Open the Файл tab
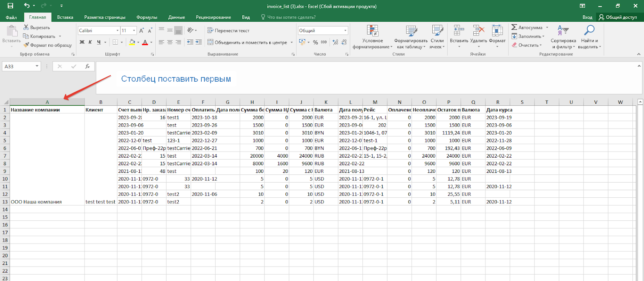Image resolution: width=644 pixels, height=281 pixels. [x=11, y=17]
